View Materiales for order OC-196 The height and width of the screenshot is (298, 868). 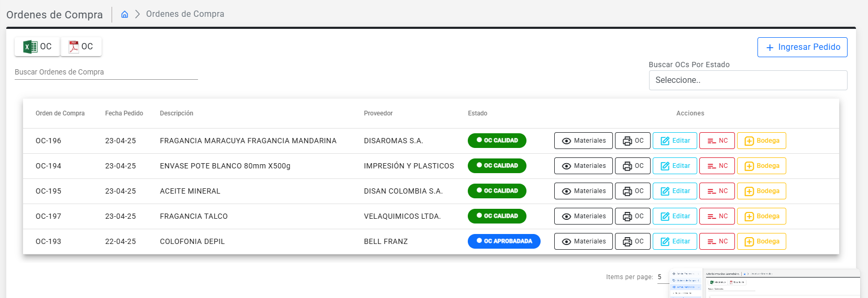point(583,141)
